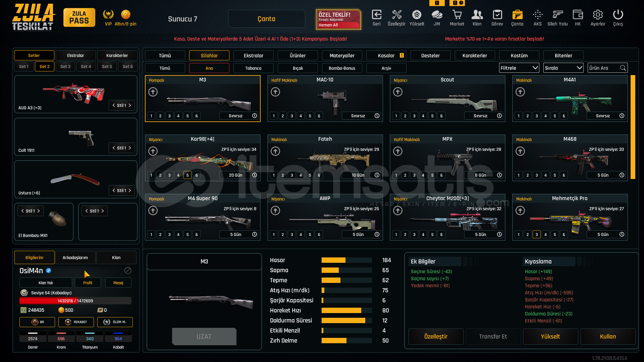Toggle set slot 1 on M3 card
Viewport: 644px width, 362px height.
[x=151, y=116]
